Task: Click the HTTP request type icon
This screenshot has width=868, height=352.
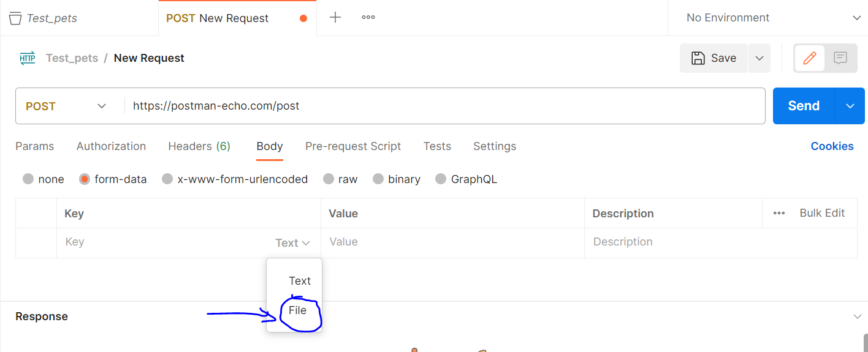Action: tap(28, 58)
